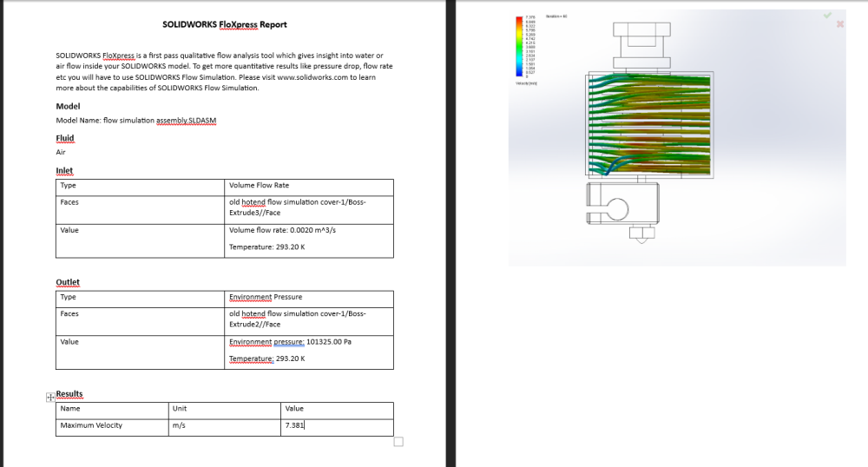This screenshot has width=868, height=467.
Task: Click the Environment pressure 101325.00 Pa text
Action: coord(290,342)
